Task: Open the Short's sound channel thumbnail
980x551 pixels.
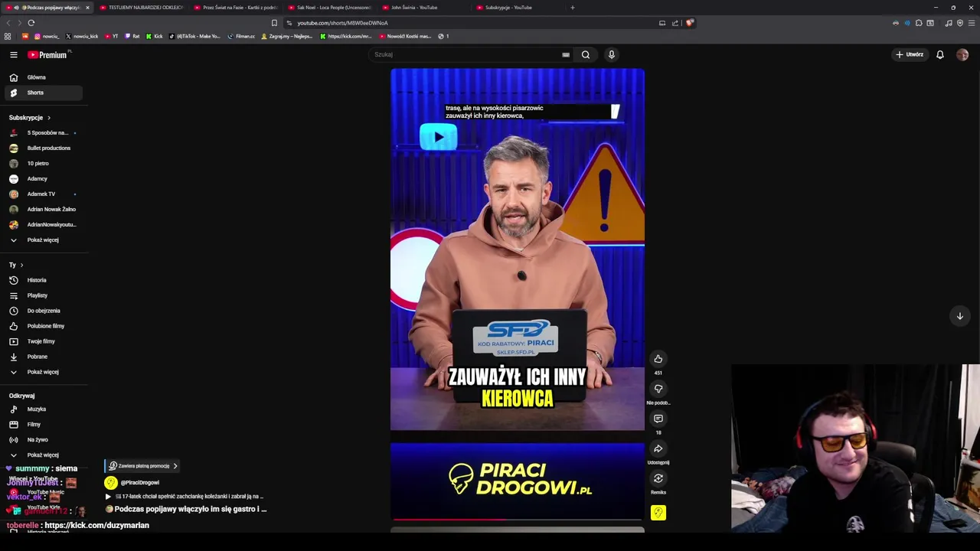Action: pyautogui.click(x=658, y=513)
